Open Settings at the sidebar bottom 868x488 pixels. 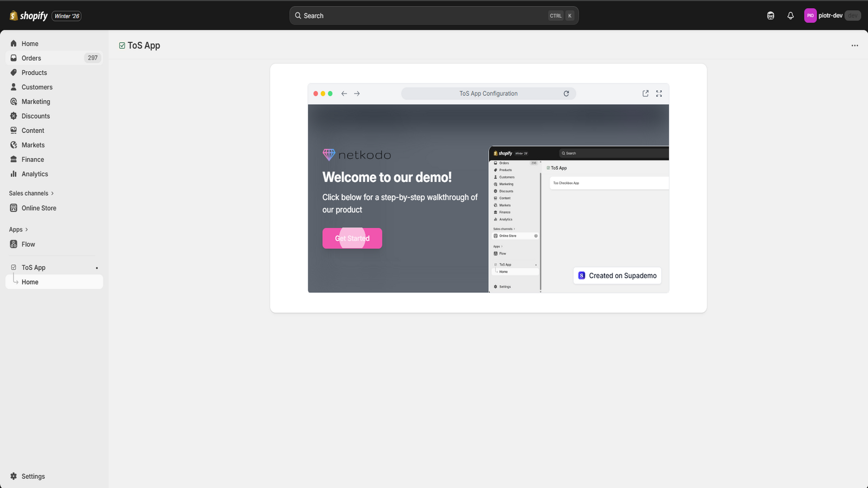point(54,477)
